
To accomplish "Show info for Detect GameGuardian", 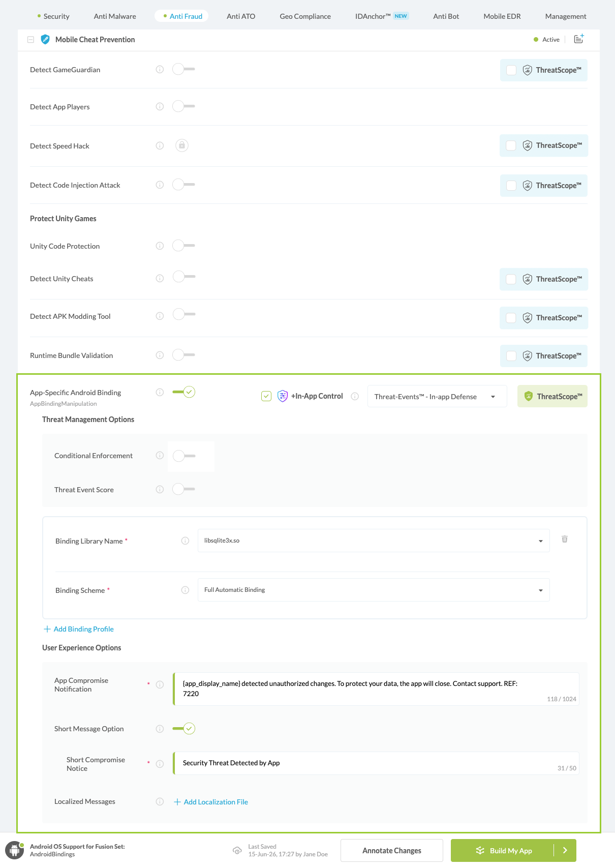I will pyautogui.click(x=160, y=69).
